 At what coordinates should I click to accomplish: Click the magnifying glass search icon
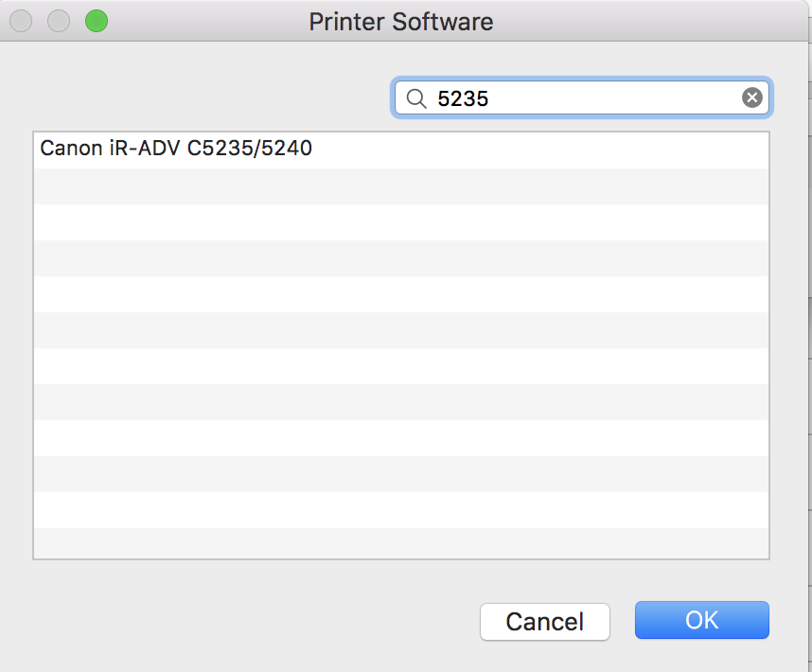coord(416,97)
